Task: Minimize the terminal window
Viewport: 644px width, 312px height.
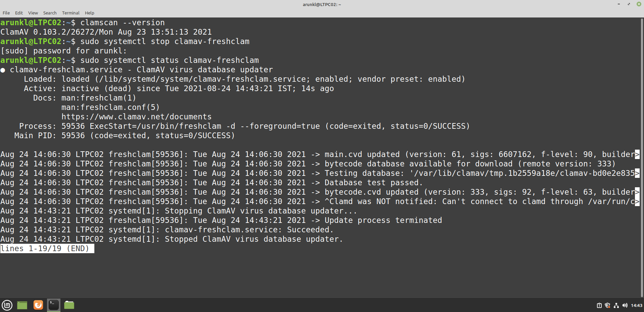Action: [618, 4]
